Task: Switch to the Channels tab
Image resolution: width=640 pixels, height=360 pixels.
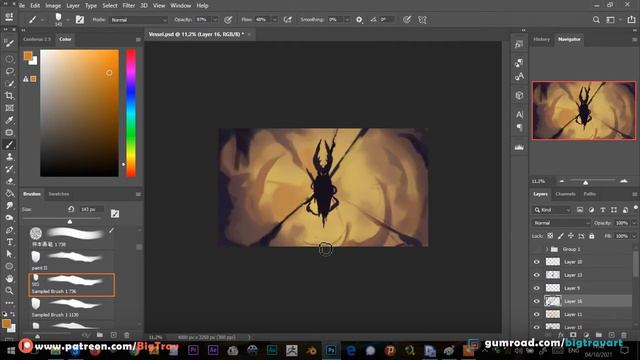Action: coord(565,194)
